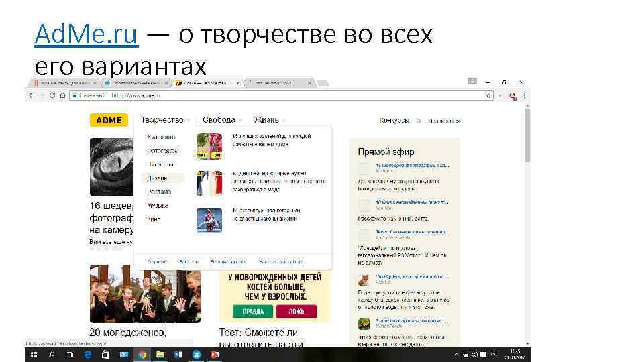Screen dimensions: 644x362
Task: Click the green avatar comment in Прямой эфир
Action: click(x=364, y=324)
